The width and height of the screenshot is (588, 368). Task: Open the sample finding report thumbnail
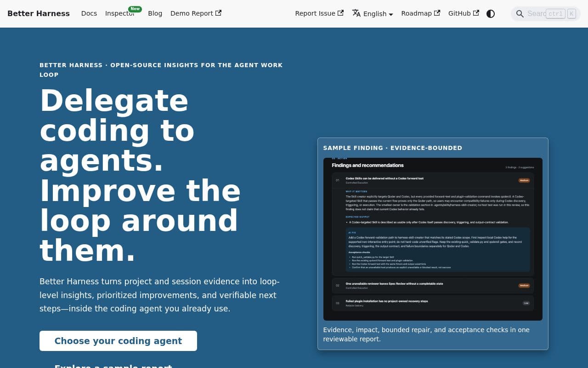pyautogui.click(x=433, y=239)
